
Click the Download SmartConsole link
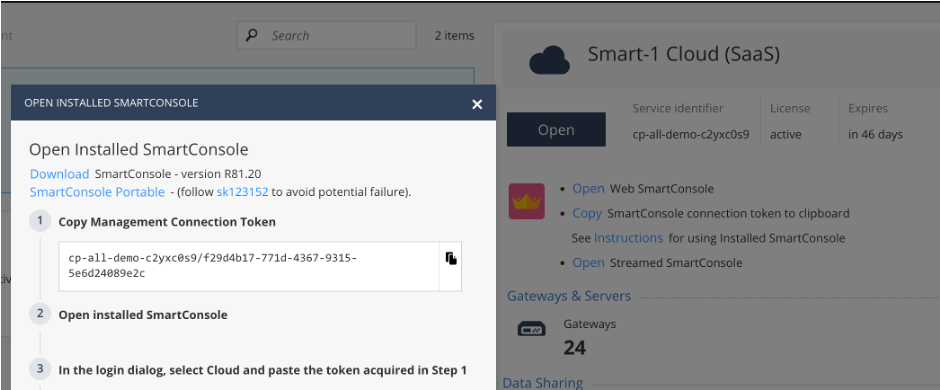pos(59,174)
